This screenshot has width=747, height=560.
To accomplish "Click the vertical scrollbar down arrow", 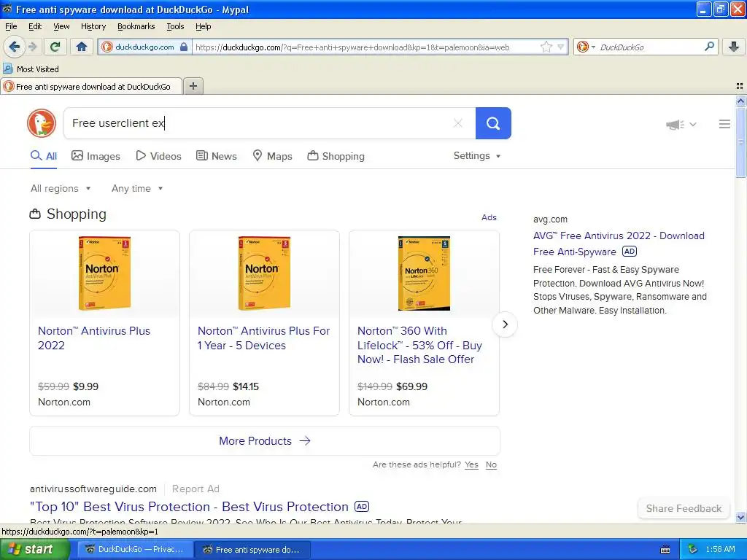I will click(x=740, y=517).
